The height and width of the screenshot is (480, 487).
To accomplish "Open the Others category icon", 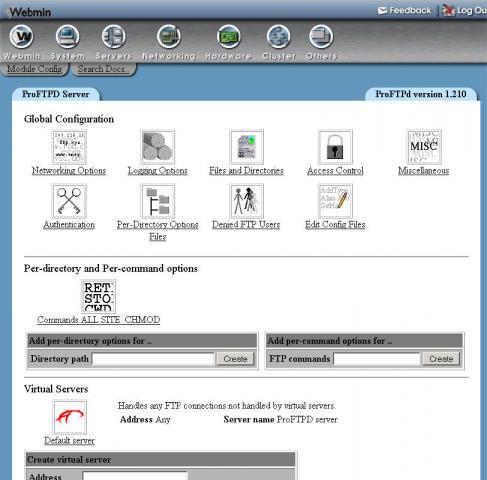I will coord(321,37).
